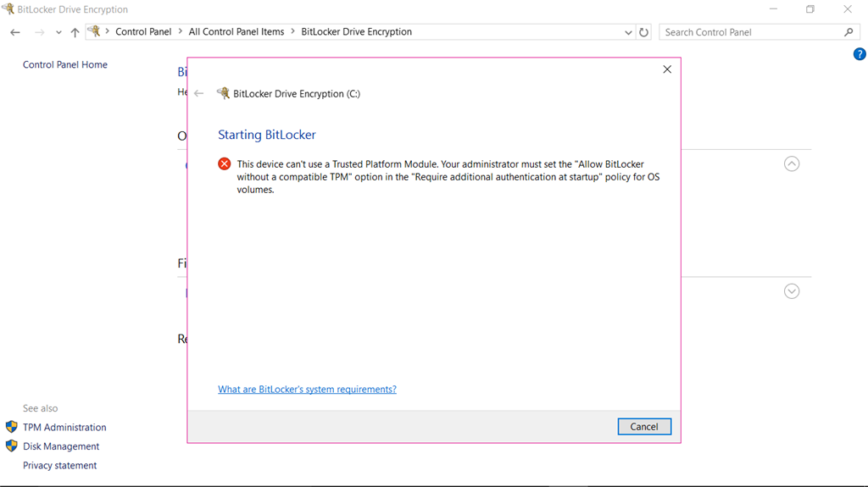Viewport: 868px width, 487px height.
Task: Open BitLocker's system requirements link
Action: click(x=307, y=389)
